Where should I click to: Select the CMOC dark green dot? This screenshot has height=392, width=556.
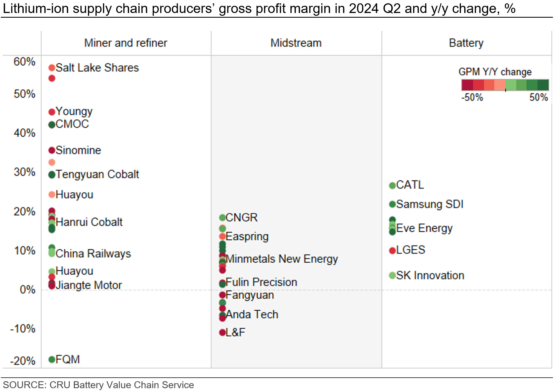(52, 125)
